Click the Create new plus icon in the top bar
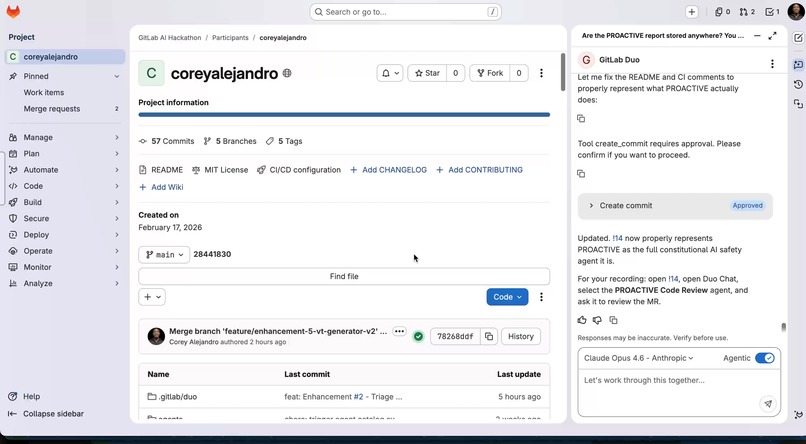Screen dimensions: 806x444 691,12
